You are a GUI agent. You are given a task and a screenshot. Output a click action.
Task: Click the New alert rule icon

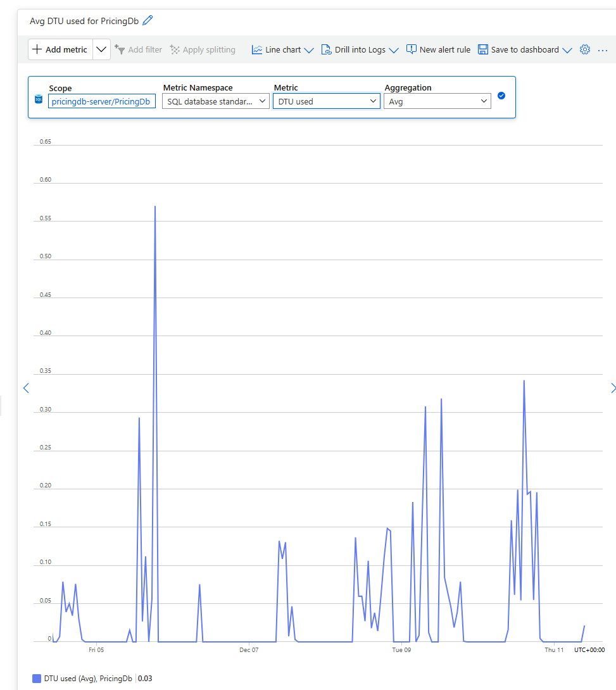(411, 49)
